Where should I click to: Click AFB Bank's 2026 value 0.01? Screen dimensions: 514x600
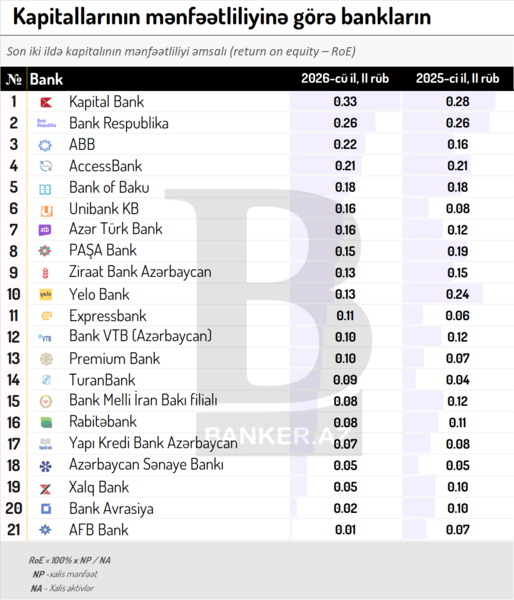coord(345,530)
